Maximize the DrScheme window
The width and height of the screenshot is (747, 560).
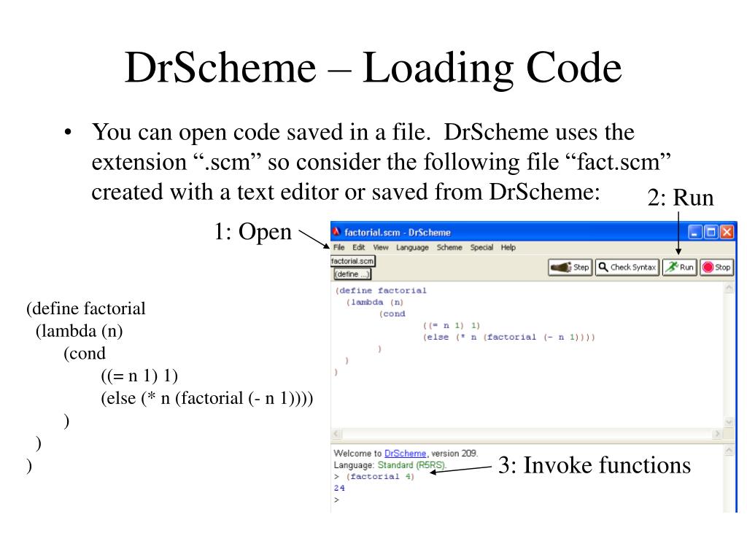711,233
